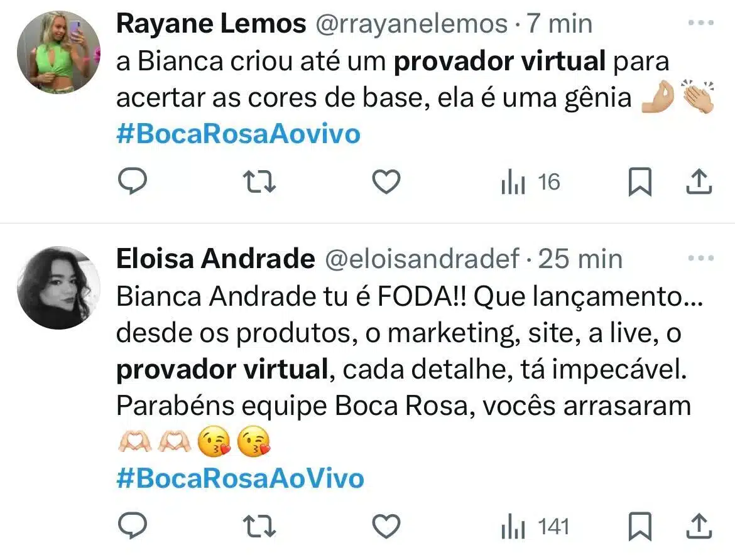This screenshot has height=560, width=735.
Task: Like Rayane Lemos's tweet
Action: pos(386,181)
